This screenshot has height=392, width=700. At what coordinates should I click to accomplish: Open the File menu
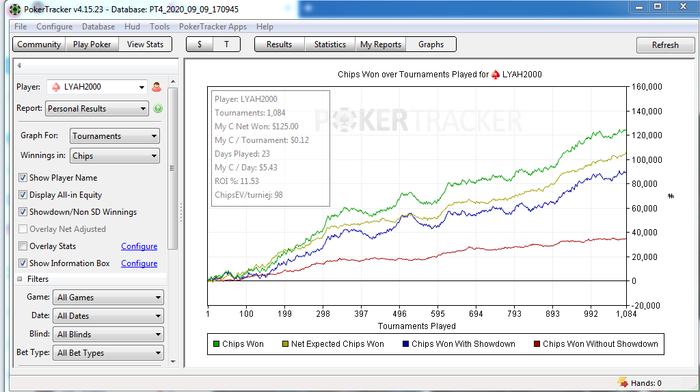point(21,27)
